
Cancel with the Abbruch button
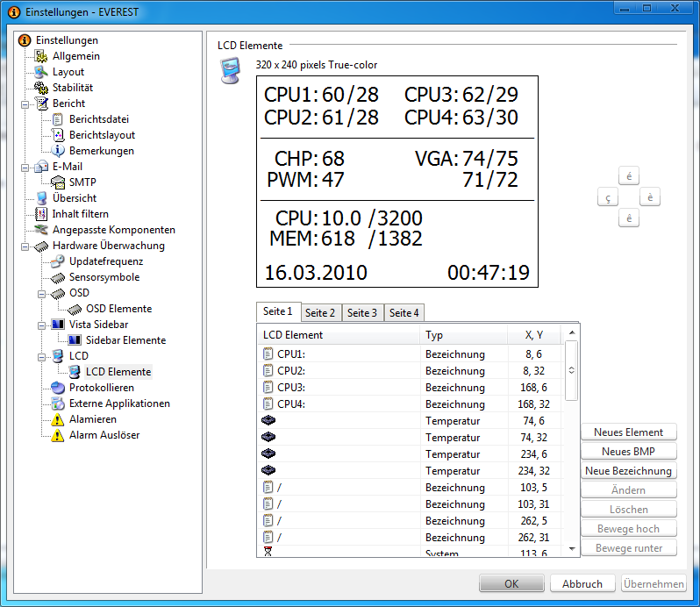click(582, 583)
